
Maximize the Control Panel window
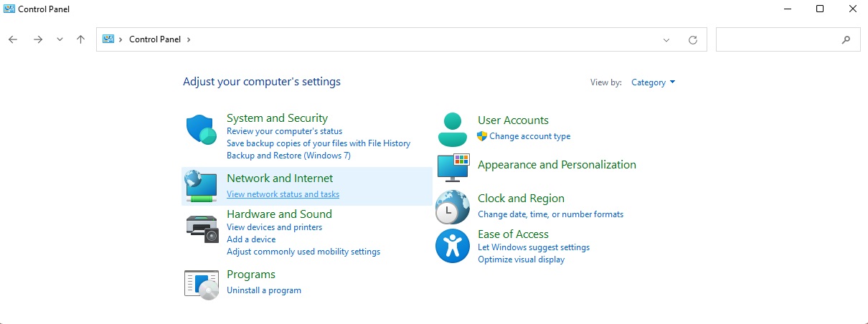tap(820, 9)
